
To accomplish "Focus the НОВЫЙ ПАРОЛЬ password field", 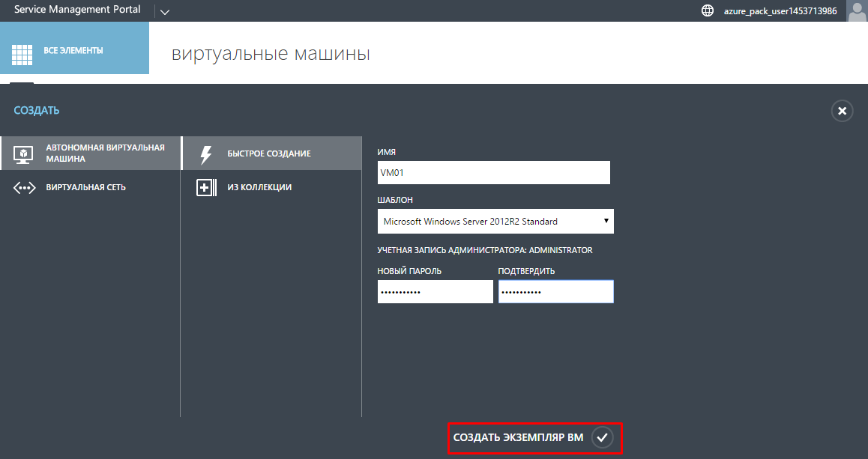I will pos(435,292).
